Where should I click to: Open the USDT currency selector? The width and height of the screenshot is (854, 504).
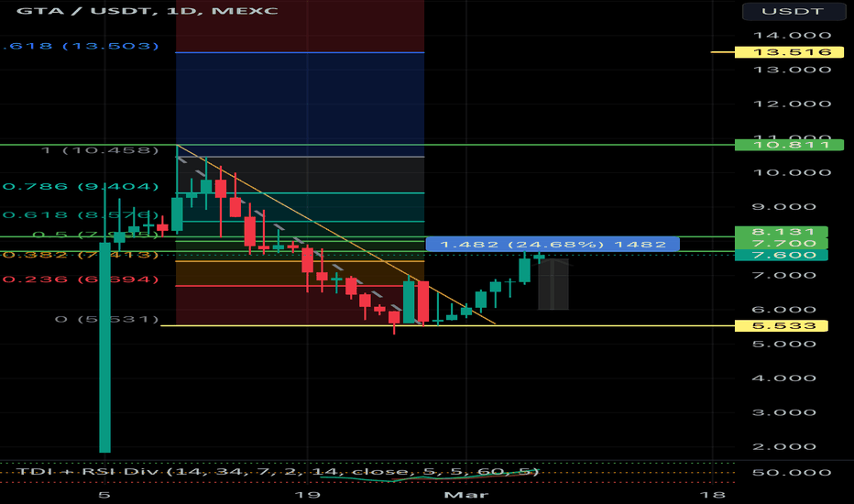[x=793, y=11]
